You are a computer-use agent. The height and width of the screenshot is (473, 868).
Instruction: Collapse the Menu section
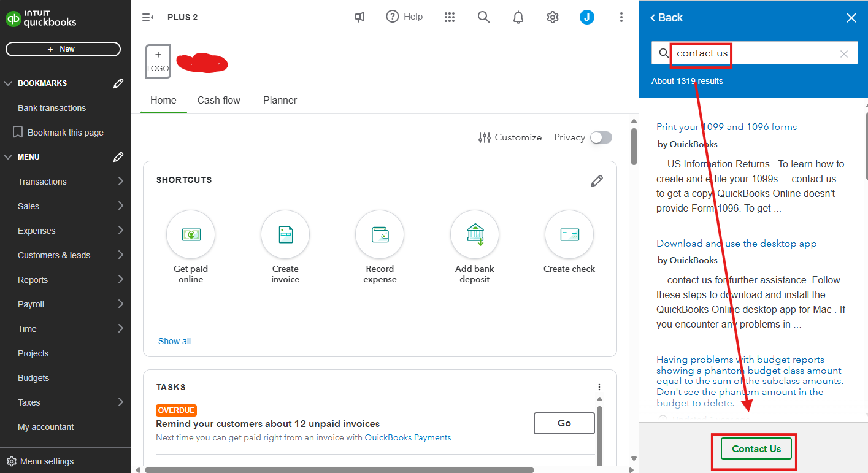[9, 157]
